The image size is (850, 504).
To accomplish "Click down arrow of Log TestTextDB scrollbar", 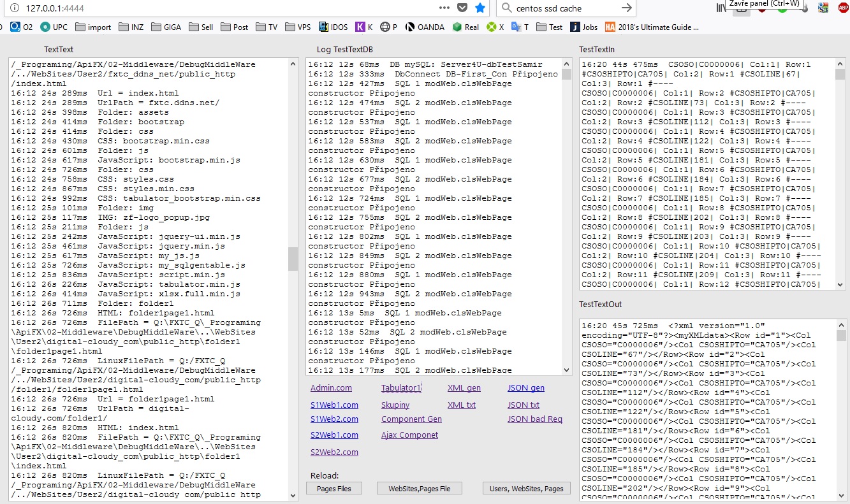I will (x=567, y=370).
